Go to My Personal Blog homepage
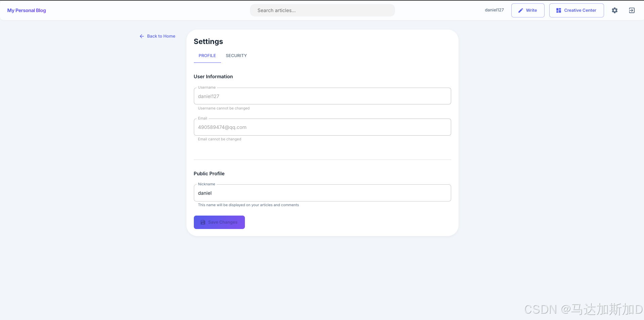Screen dimensions: 644x320 click(27, 10)
